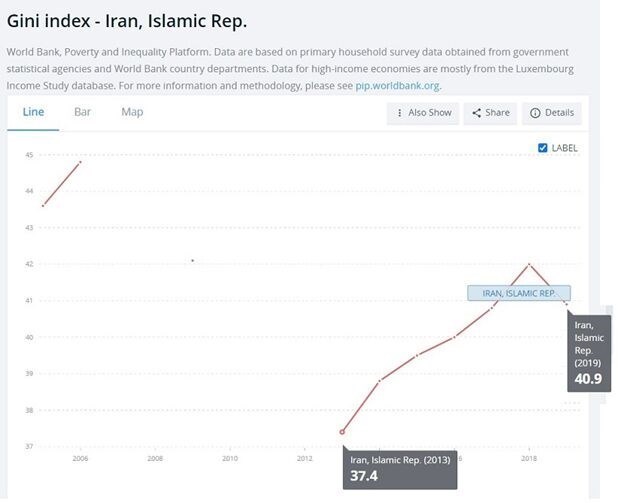Image resolution: width=618 pixels, height=503 pixels.
Task: Uncheck the LABEL checkbox
Action: (543, 148)
